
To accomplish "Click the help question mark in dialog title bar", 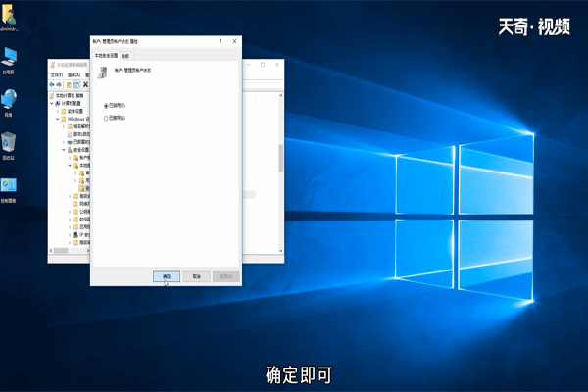I will coord(220,41).
